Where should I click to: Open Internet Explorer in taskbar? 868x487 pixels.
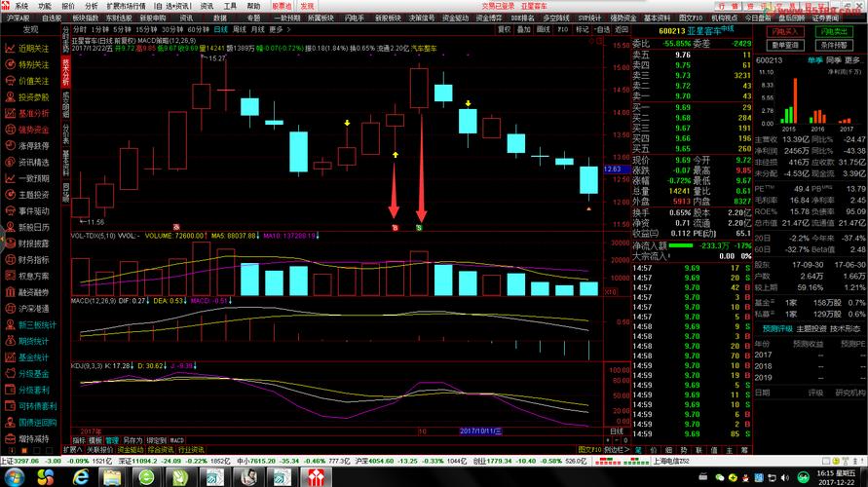[80, 477]
